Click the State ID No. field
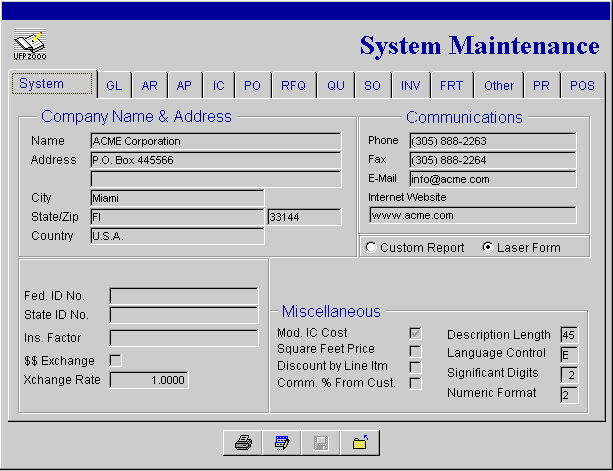613x471 pixels. [x=184, y=315]
